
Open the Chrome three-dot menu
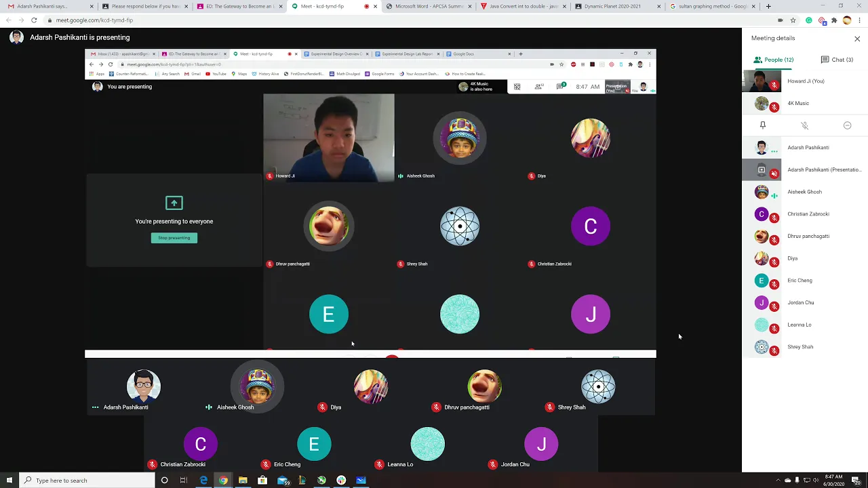click(x=859, y=20)
